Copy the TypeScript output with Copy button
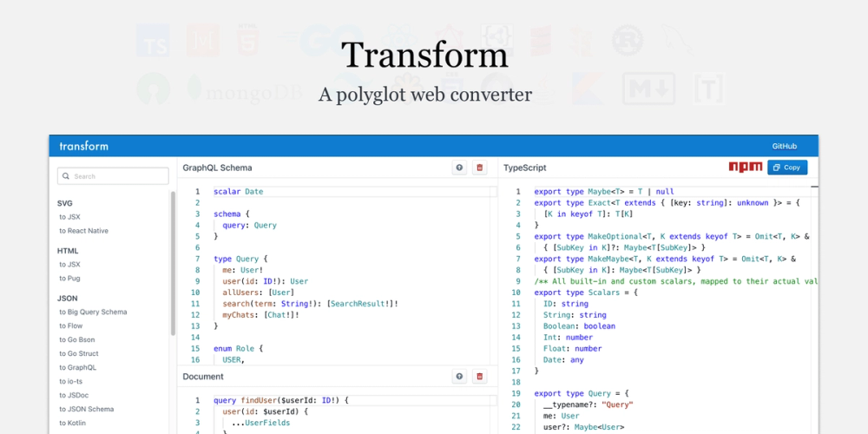Image resolution: width=868 pixels, height=434 pixels. point(787,168)
